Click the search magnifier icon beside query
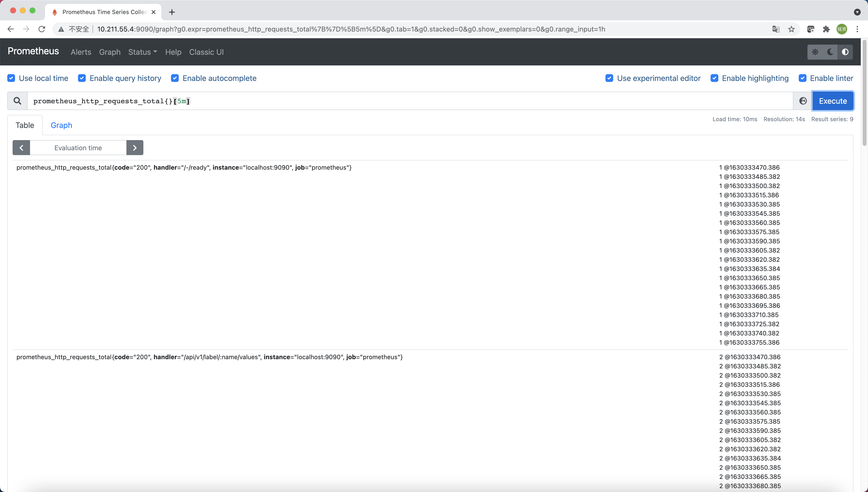The image size is (868, 492). 17,101
